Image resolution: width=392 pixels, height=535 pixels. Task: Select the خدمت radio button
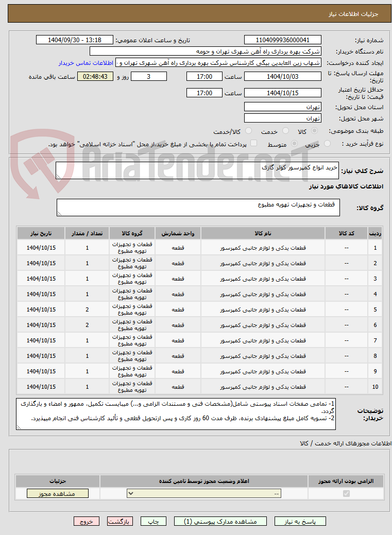point(286,131)
